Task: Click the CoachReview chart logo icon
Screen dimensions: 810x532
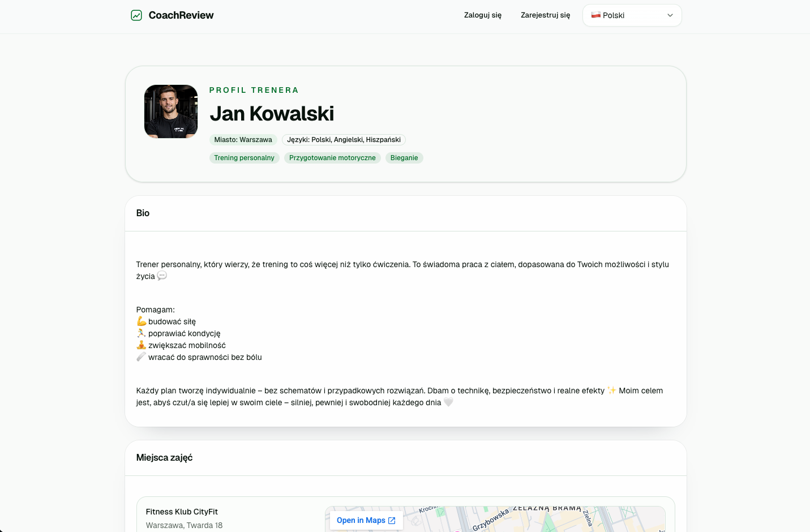Action: [x=136, y=15]
